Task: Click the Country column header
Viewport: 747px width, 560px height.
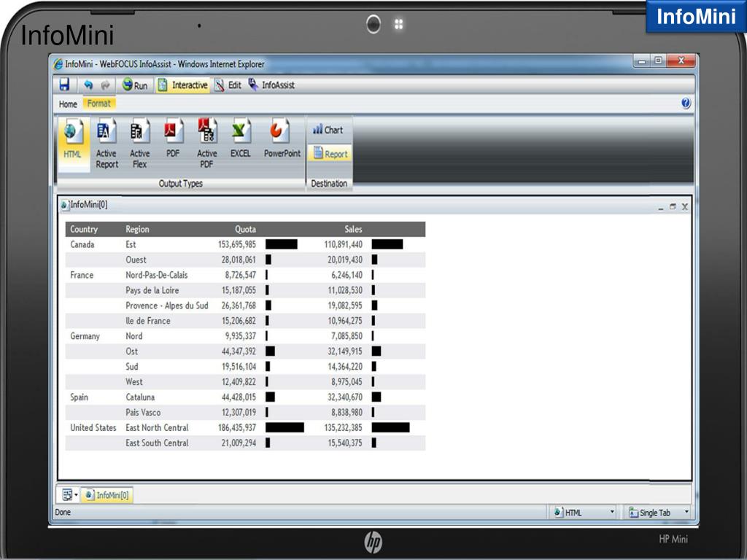Action: tap(84, 229)
